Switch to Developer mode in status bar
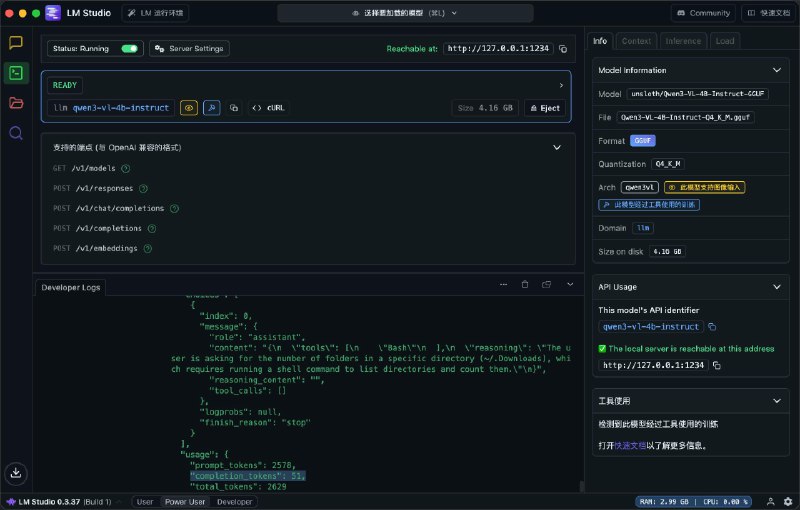 (235, 502)
